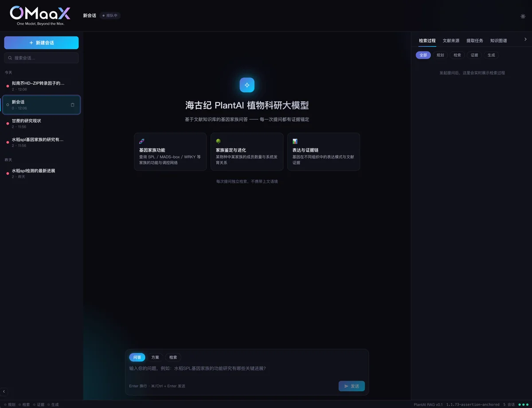Open the 甘蔗的研究现状 conversation
This screenshot has height=408, width=532.
click(42, 124)
